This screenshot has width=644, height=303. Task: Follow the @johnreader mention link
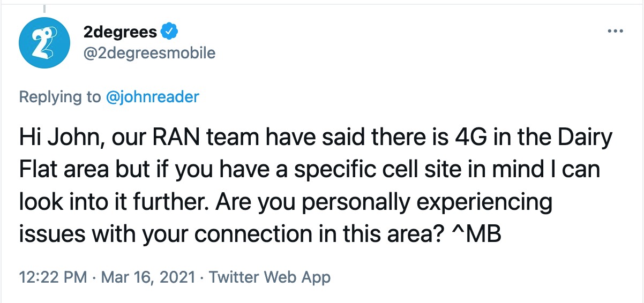(153, 97)
